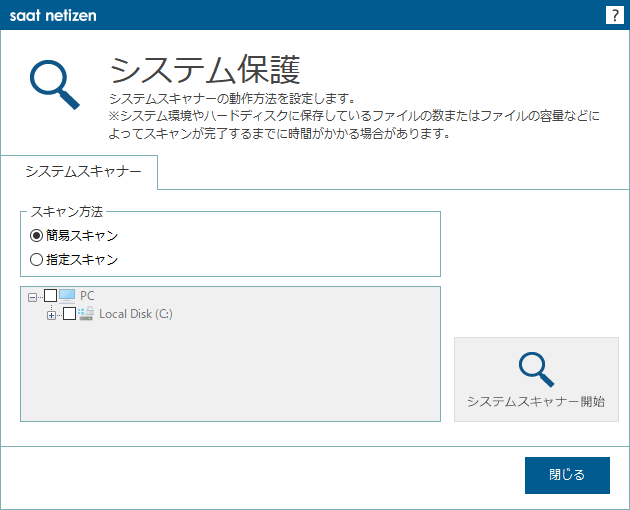Image resolution: width=630 pixels, height=510 pixels.
Task: Click the large magnifier header icon
Action: point(55,84)
